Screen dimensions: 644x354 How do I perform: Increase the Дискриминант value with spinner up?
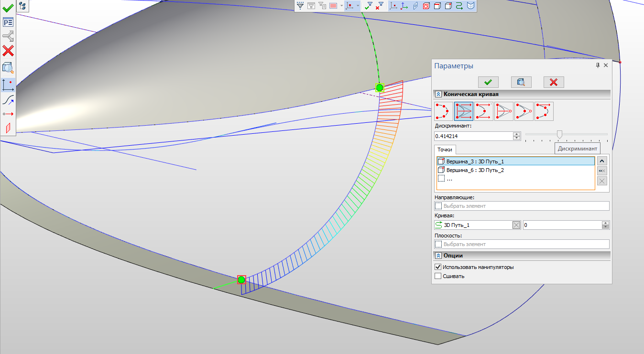click(x=516, y=134)
